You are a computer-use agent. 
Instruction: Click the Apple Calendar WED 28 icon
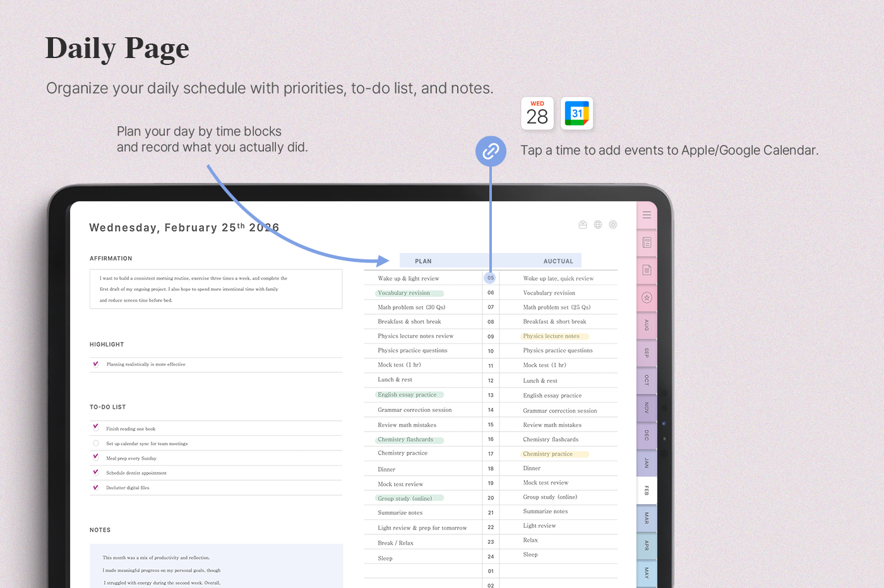point(537,114)
